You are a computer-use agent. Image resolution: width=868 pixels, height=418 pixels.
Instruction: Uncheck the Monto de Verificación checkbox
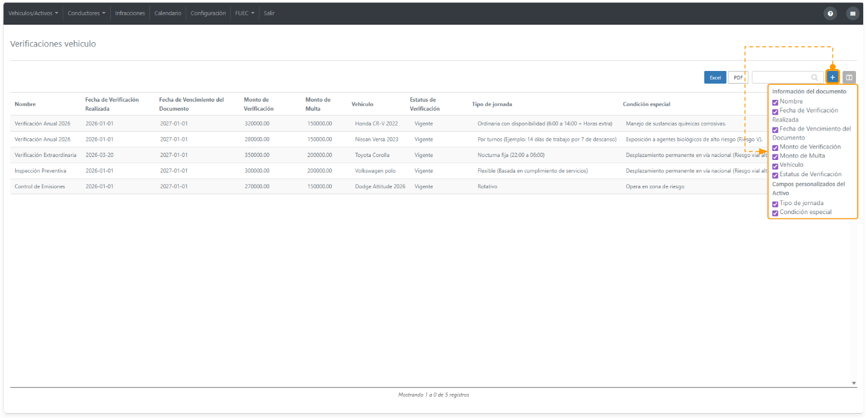[775, 147]
